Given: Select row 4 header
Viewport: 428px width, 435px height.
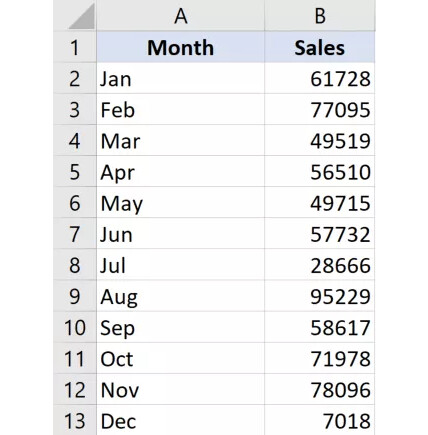Looking at the screenshot, I should coord(75,141).
